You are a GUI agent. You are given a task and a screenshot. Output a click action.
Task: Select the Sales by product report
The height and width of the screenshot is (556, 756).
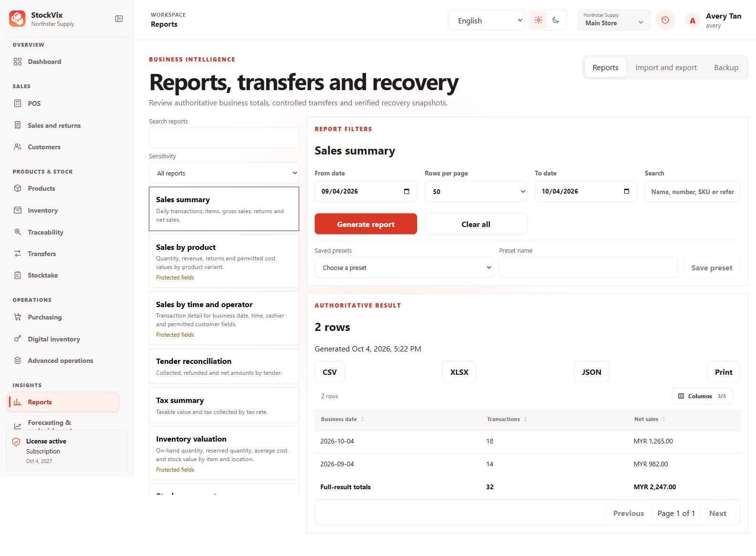click(x=224, y=261)
